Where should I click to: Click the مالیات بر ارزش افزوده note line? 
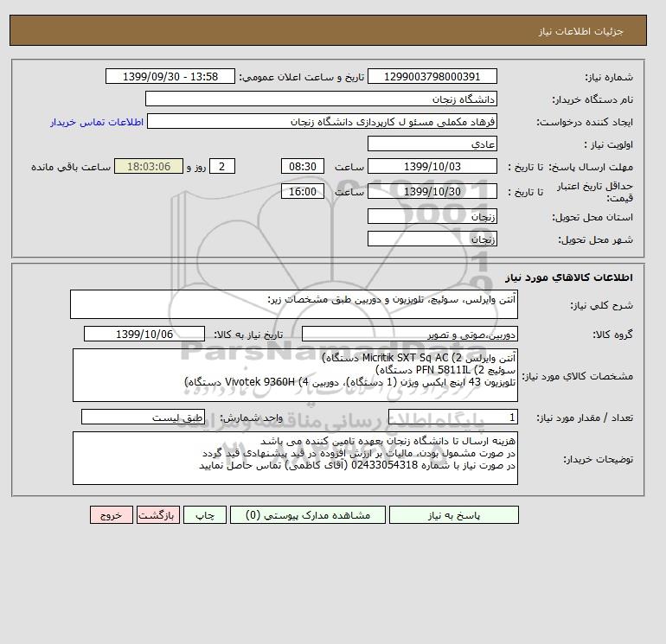(x=359, y=453)
